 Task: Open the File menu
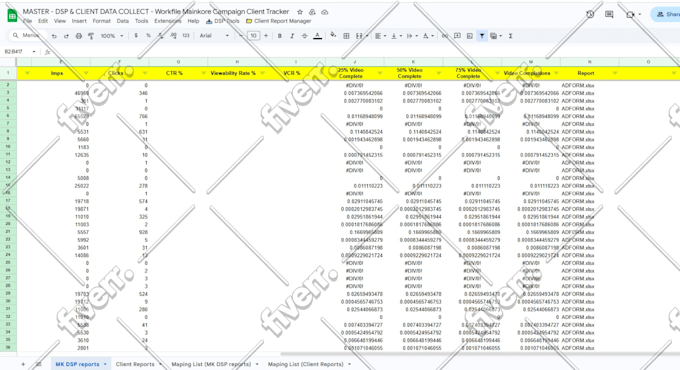(27, 21)
